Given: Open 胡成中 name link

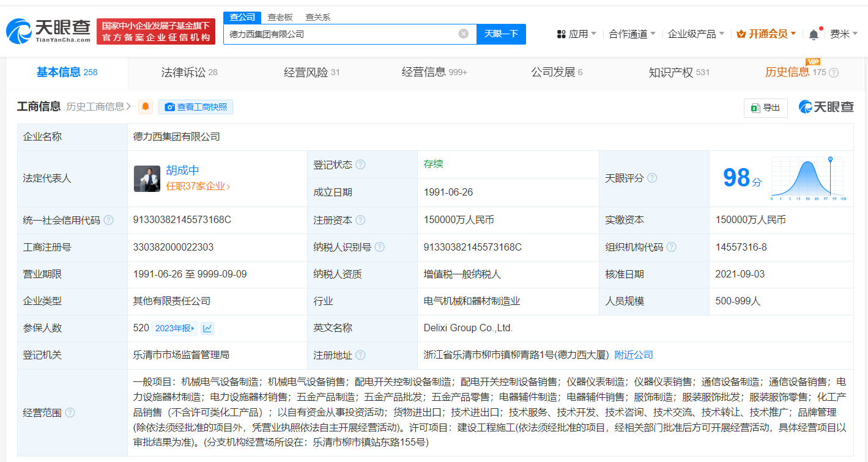Looking at the screenshot, I should point(182,170).
